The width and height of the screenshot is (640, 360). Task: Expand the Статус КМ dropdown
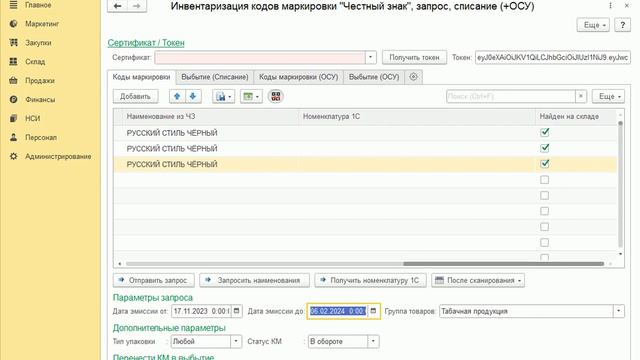[373, 341]
